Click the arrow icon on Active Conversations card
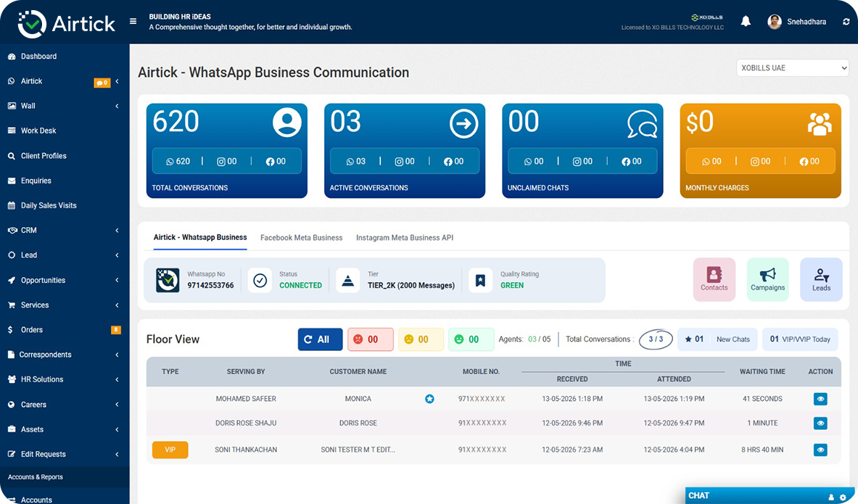Image resolution: width=858 pixels, height=504 pixels. [x=463, y=124]
